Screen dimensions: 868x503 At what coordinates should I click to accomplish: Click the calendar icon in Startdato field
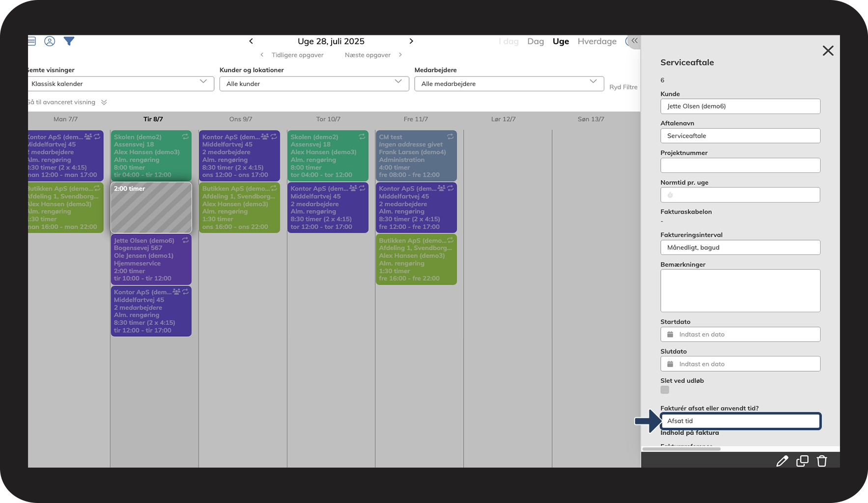670,334
